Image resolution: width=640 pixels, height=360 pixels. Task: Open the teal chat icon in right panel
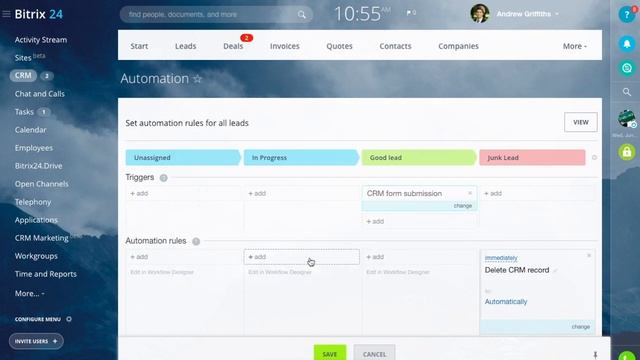tap(627, 68)
